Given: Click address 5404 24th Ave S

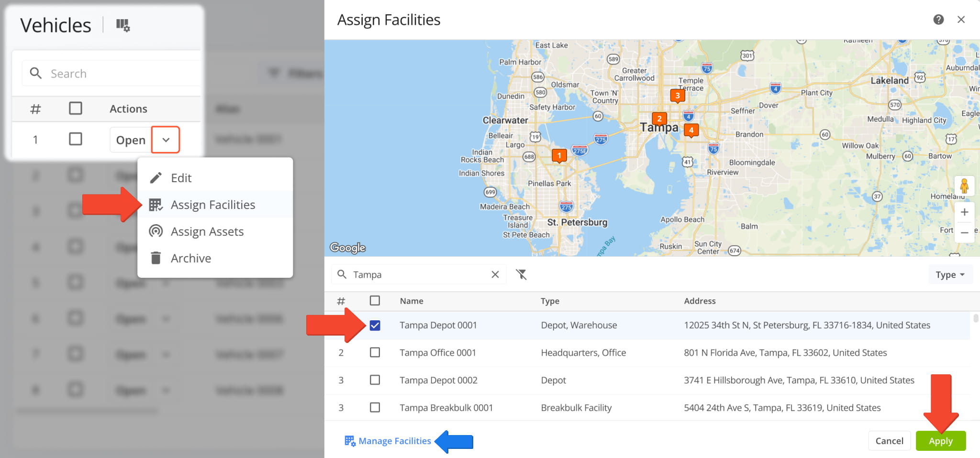Looking at the screenshot, I should [x=782, y=408].
